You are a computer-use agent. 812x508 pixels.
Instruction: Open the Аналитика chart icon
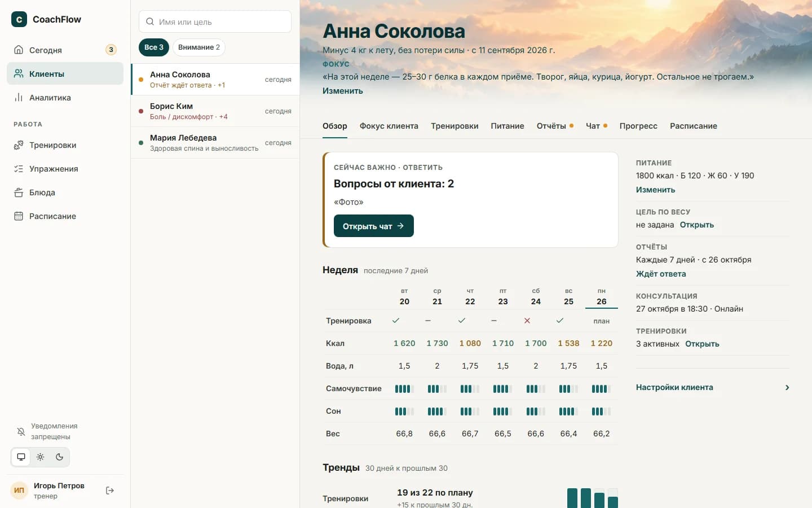point(19,97)
